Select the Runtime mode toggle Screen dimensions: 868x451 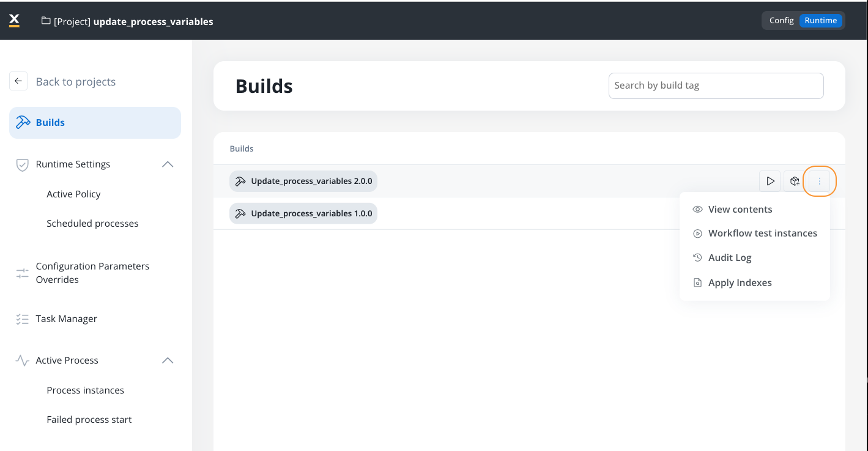(x=820, y=20)
